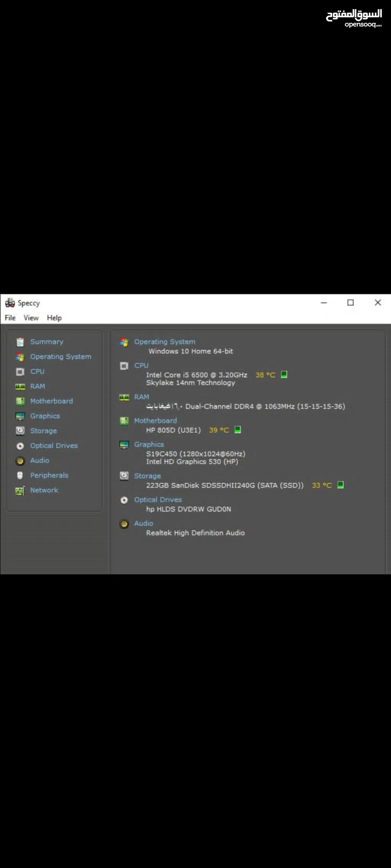Click the RAM stick icon in sidebar

20,387
